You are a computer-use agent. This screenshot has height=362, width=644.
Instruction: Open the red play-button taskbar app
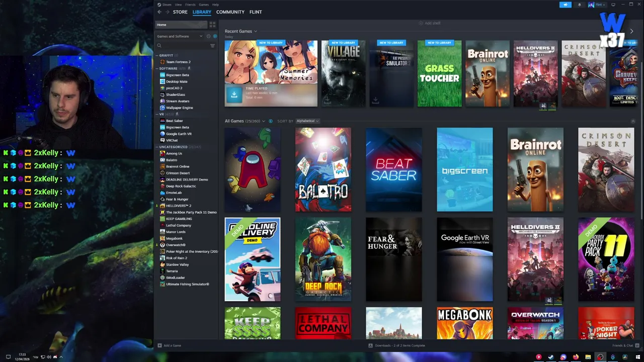point(538,357)
